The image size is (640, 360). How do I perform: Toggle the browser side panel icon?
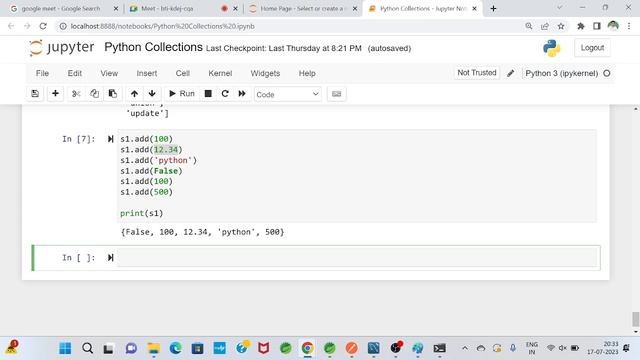tap(597, 26)
